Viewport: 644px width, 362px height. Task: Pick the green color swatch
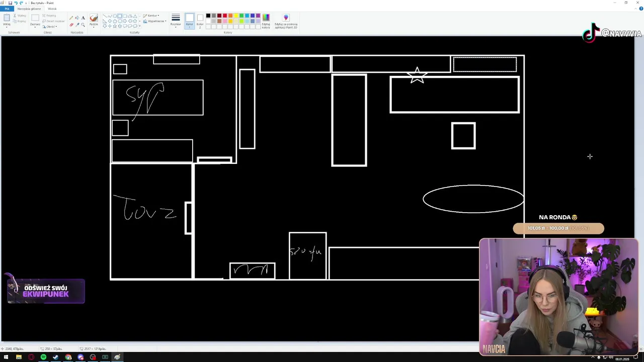point(242,16)
